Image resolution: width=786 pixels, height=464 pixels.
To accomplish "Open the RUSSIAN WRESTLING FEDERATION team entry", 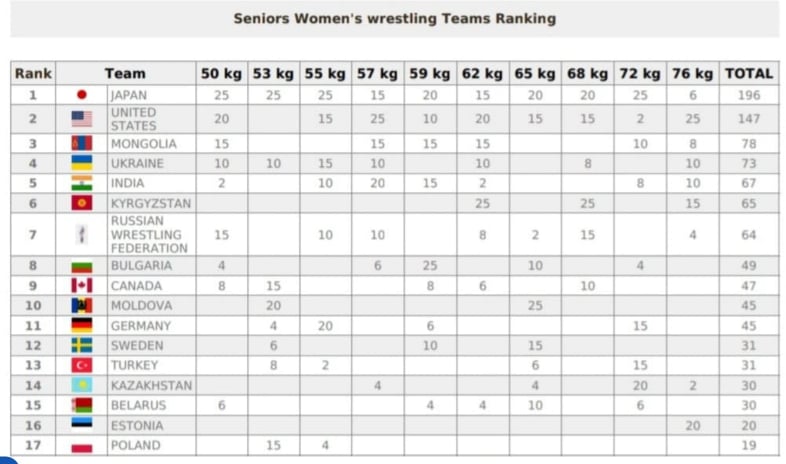I will point(149,235).
